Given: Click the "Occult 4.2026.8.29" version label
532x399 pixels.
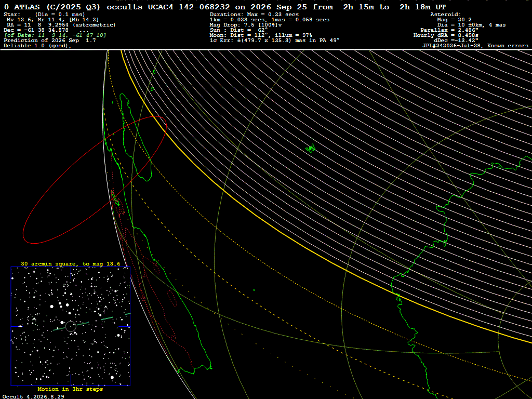Looking at the screenshot, I should click(33, 396).
